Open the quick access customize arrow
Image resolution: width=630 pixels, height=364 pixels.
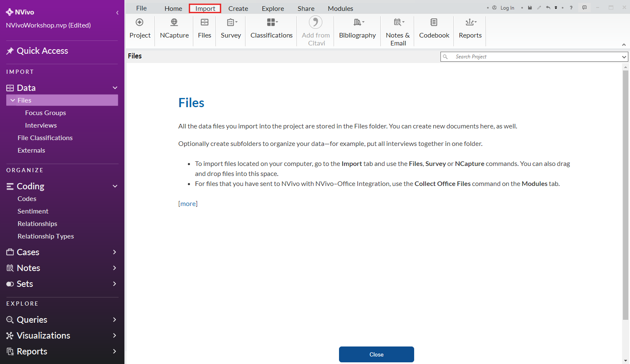(x=556, y=8)
